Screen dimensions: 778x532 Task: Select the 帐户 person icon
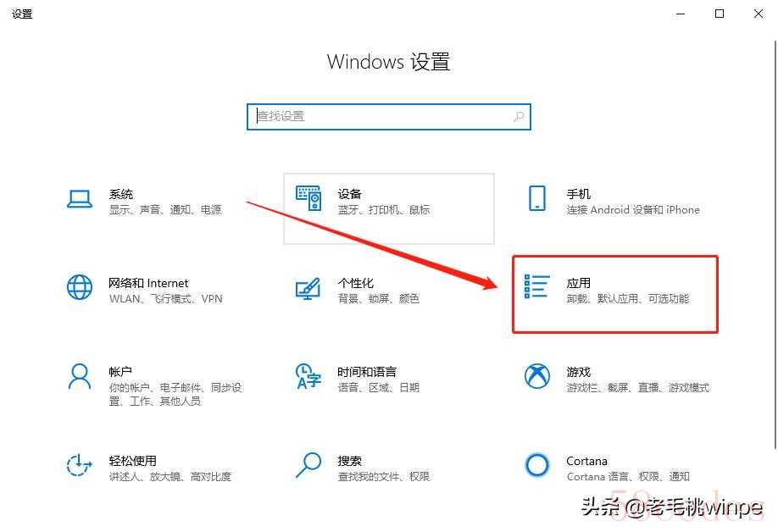coord(80,377)
